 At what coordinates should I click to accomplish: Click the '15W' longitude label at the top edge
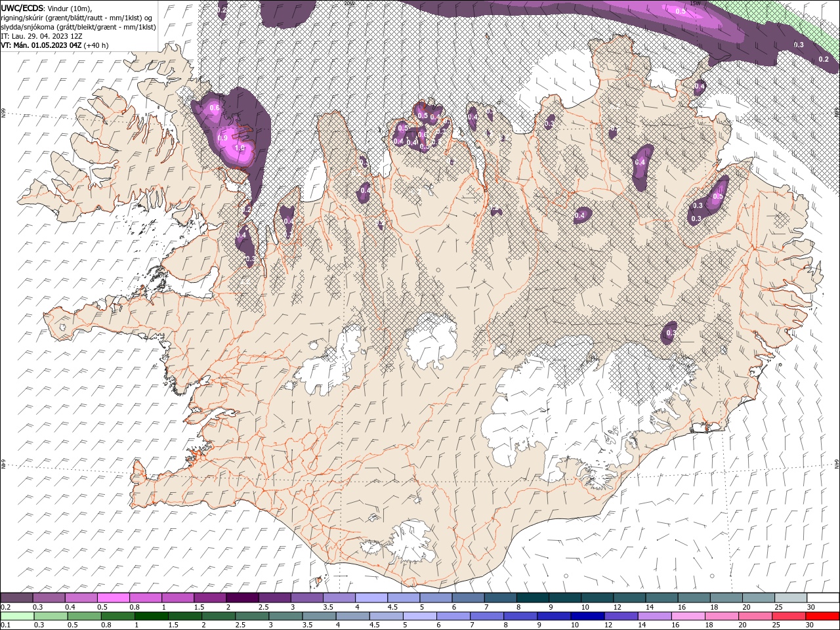pos(696,3)
